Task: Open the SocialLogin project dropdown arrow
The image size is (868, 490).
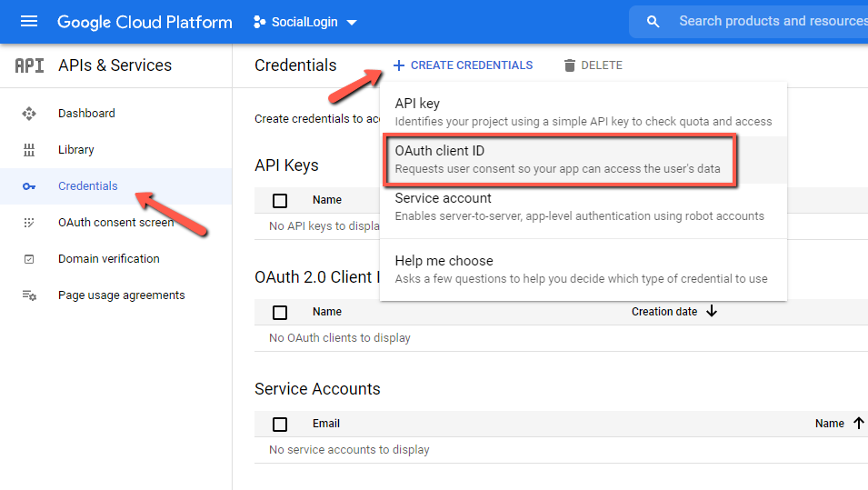Action: pos(352,23)
